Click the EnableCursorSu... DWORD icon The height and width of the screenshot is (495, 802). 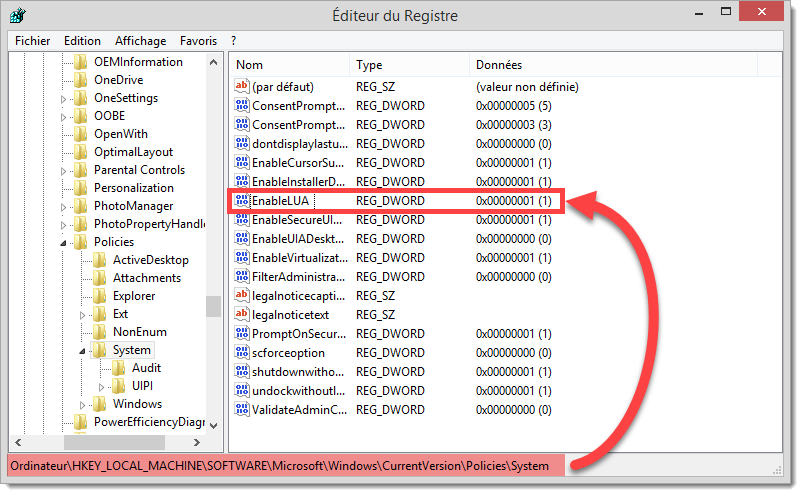point(242,162)
